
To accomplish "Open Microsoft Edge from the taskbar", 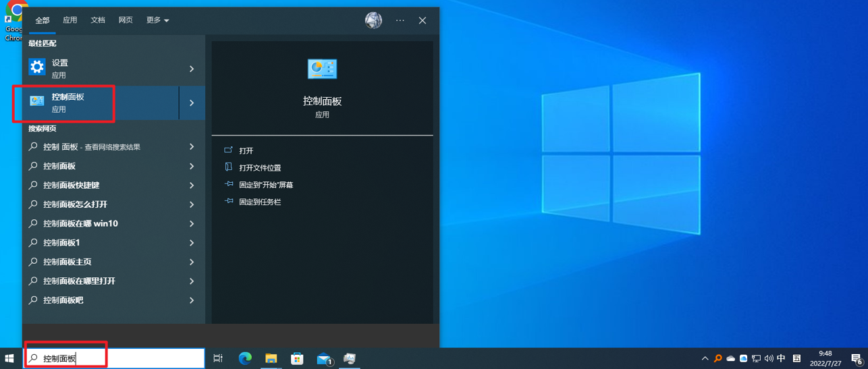I will (245, 359).
